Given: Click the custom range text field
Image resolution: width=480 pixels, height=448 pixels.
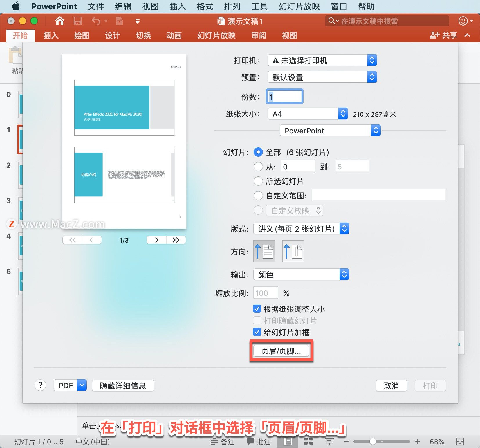Looking at the screenshot, I should tap(379, 195).
